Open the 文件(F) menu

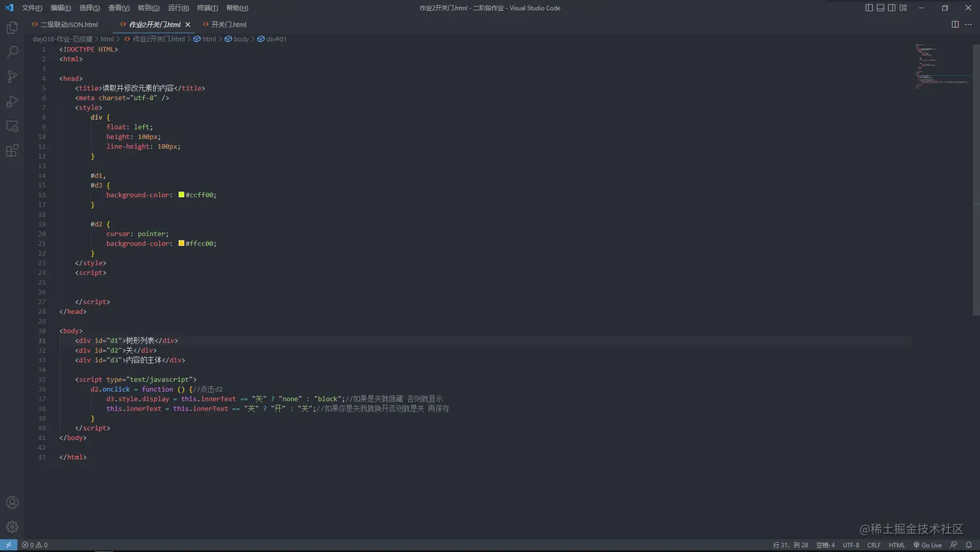32,8
